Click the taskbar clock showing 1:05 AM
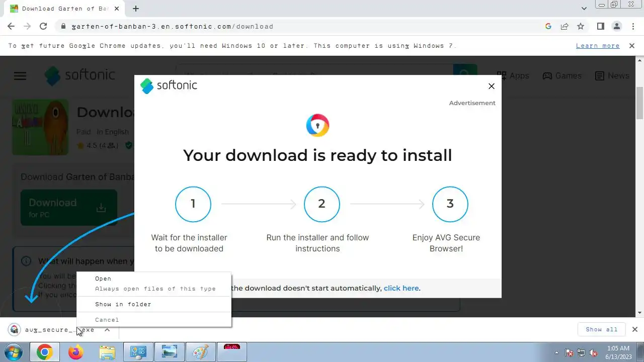The width and height of the screenshot is (644, 362). (x=618, y=352)
